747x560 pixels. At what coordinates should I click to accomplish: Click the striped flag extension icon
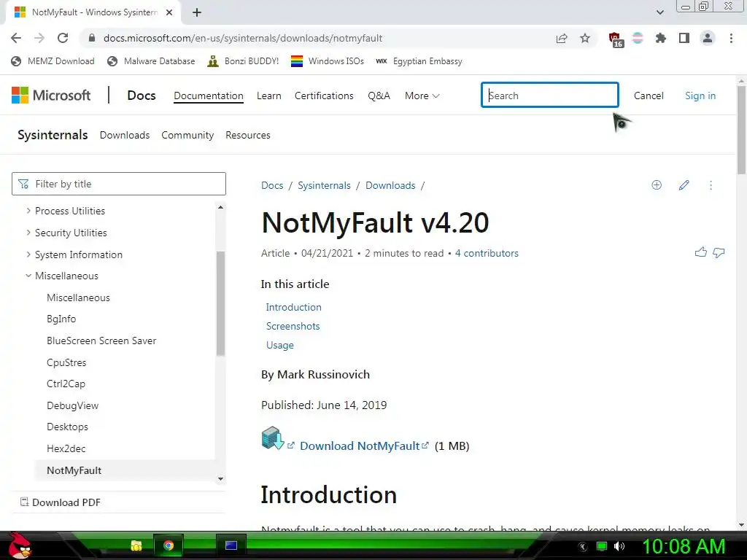[x=638, y=38]
